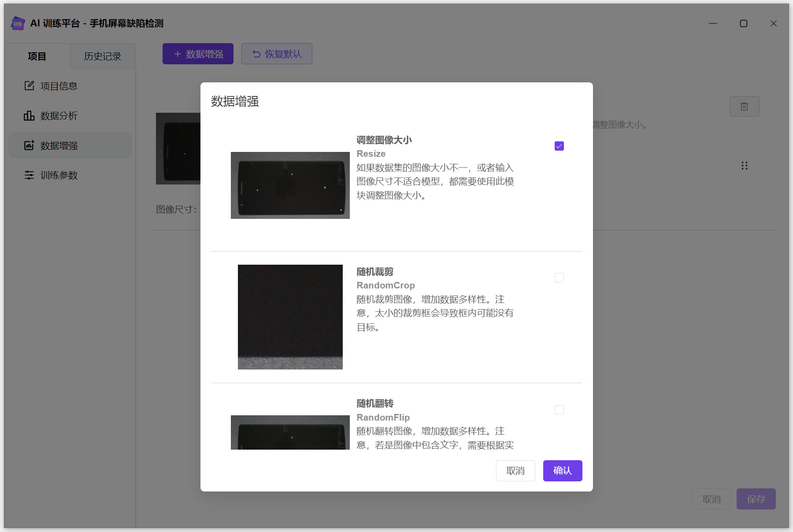Click 确认 in the dialog
The height and width of the screenshot is (532, 793).
(x=563, y=471)
